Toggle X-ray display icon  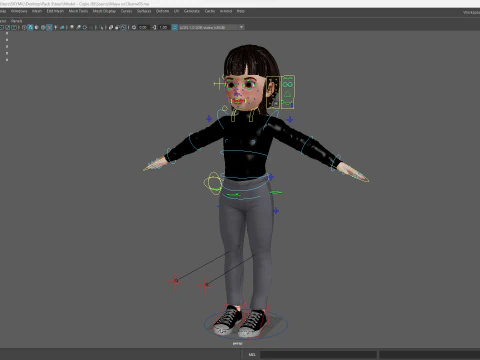pyautogui.click(x=111, y=27)
